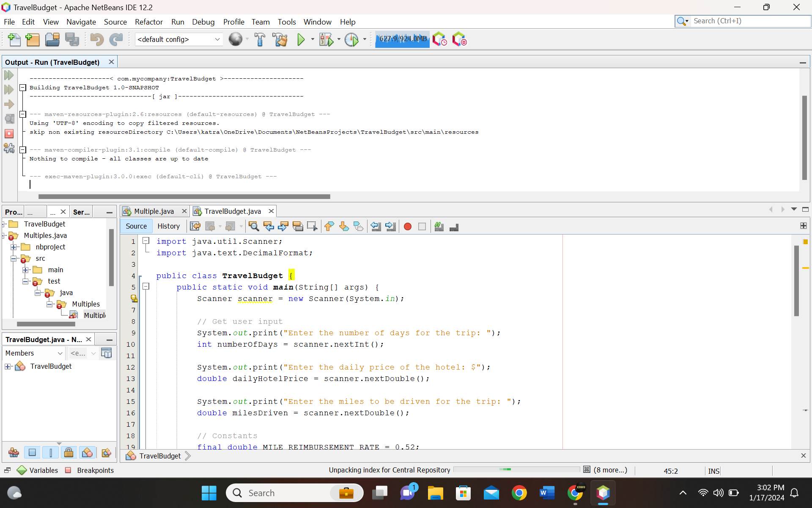This screenshot has height=508, width=812.
Task: Click the Next Bookmark arrow icon
Action: pos(344,226)
